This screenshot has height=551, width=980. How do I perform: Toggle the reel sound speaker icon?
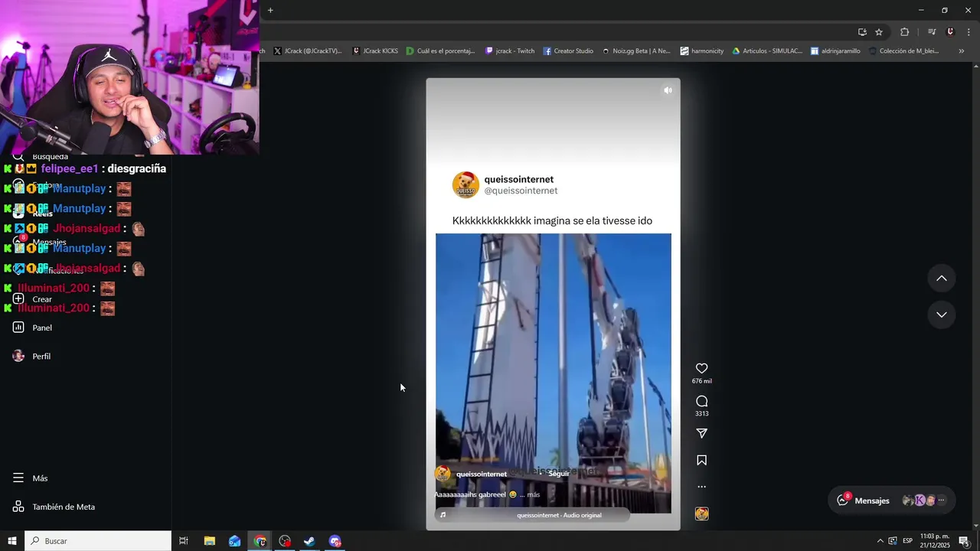pos(668,90)
